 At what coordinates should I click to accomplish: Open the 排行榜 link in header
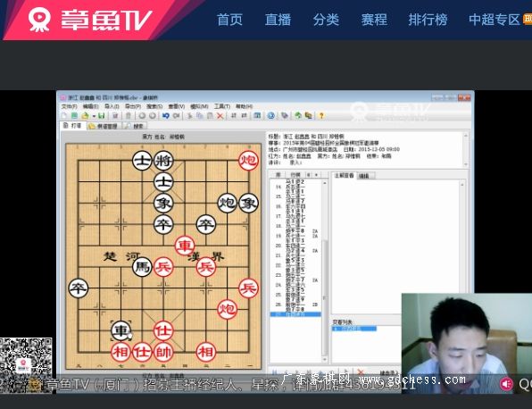428,20
